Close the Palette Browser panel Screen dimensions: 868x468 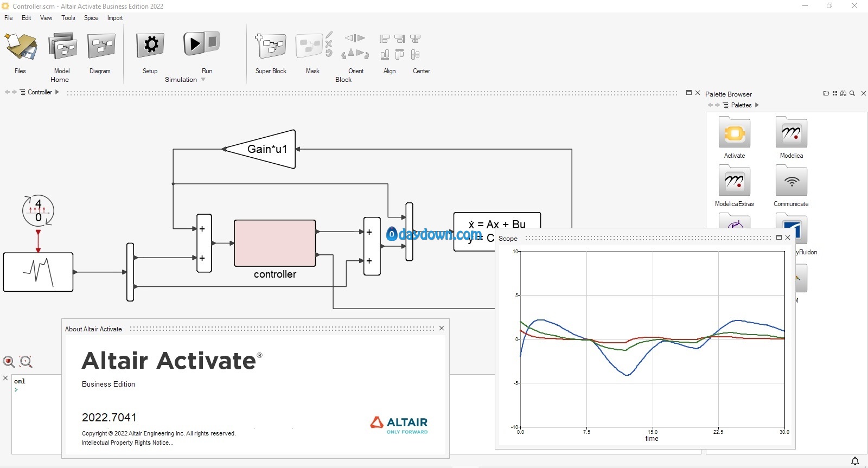(x=864, y=94)
